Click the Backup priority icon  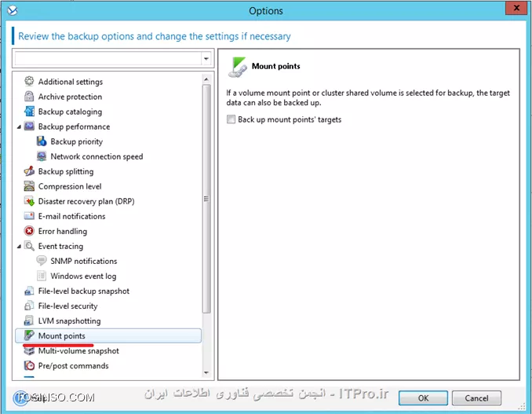pyautogui.click(x=42, y=141)
